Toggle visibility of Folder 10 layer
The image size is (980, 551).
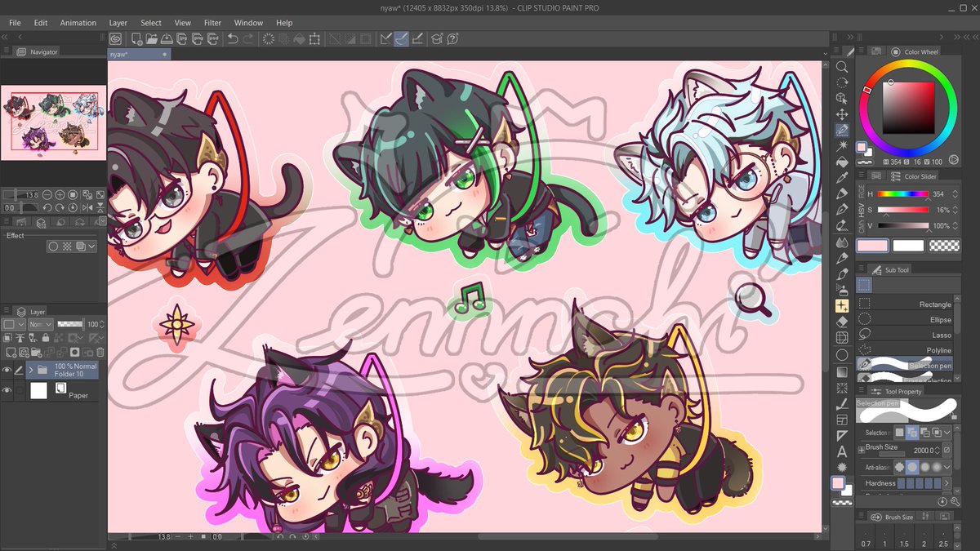pos(7,370)
